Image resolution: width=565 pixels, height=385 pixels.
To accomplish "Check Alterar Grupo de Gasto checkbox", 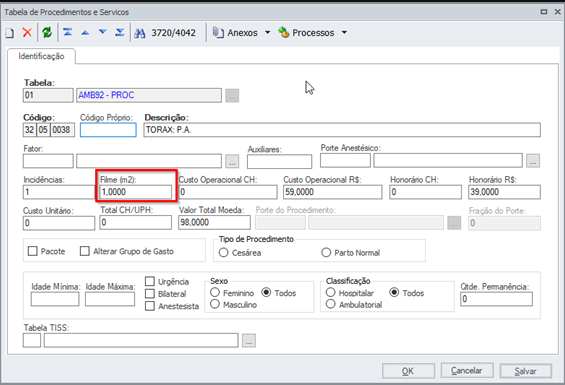I will [85, 251].
